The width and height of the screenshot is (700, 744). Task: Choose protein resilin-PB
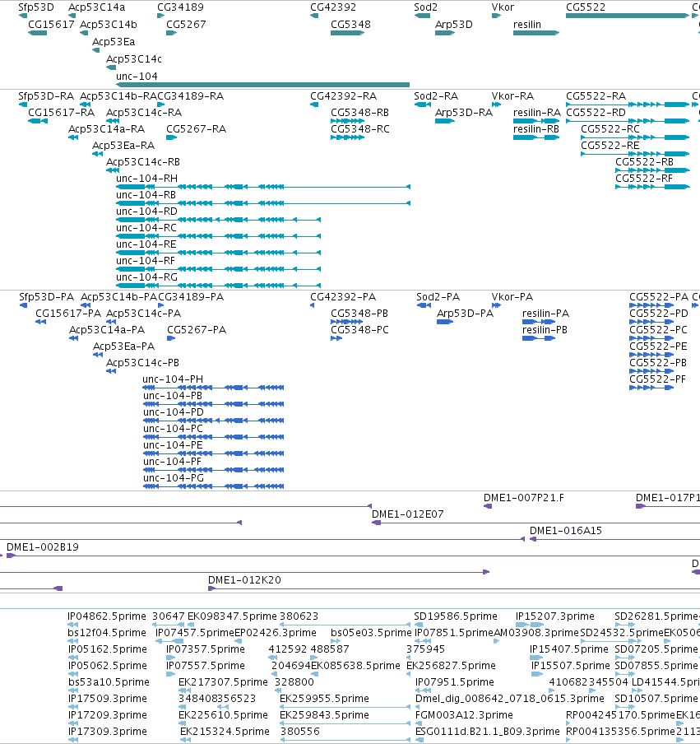[x=545, y=330]
